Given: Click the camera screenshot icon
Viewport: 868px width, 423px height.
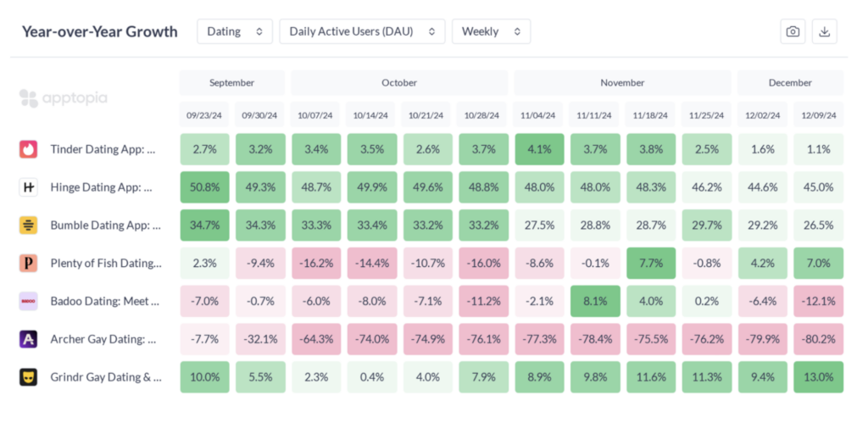Looking at the screenshot, I should 793,31.
